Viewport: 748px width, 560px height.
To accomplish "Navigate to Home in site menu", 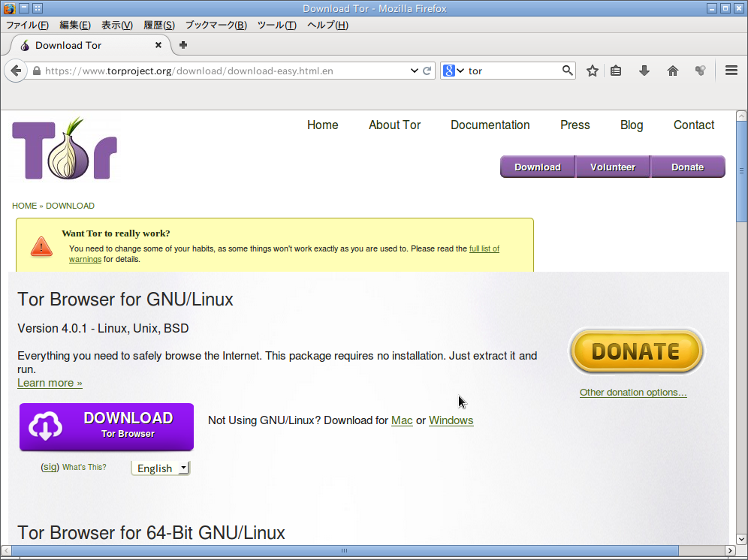I will point(322,125).
